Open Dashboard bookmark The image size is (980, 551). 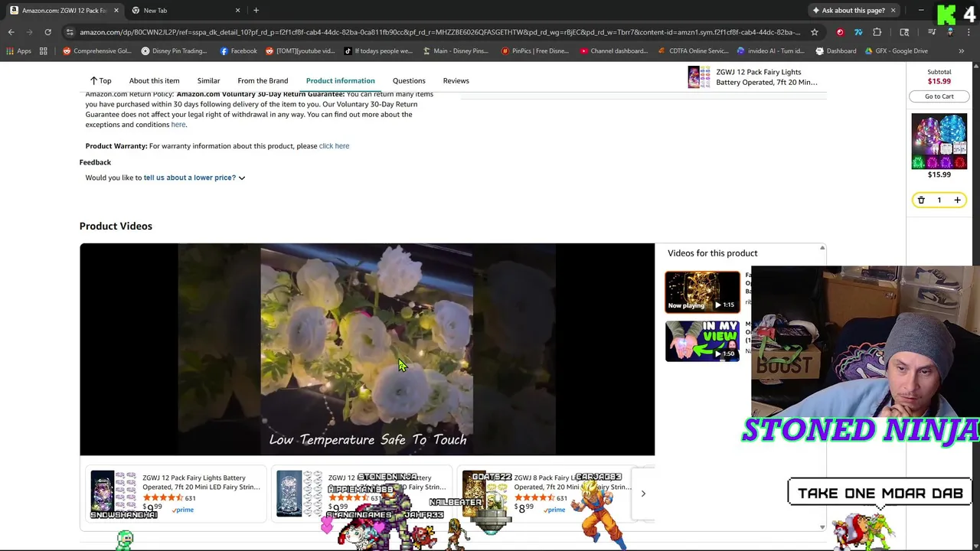[836, 51]
